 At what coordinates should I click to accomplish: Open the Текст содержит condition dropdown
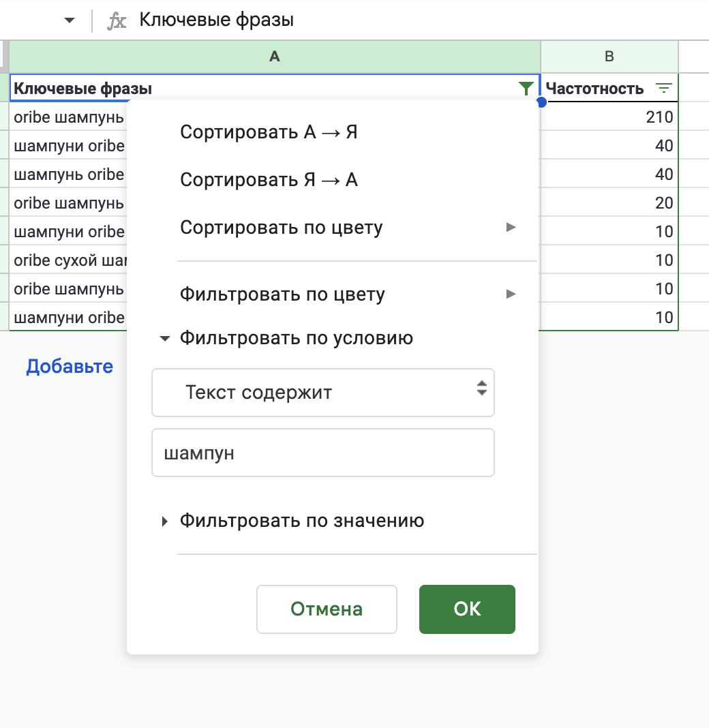pyautogui.click(x=322, y=393)
